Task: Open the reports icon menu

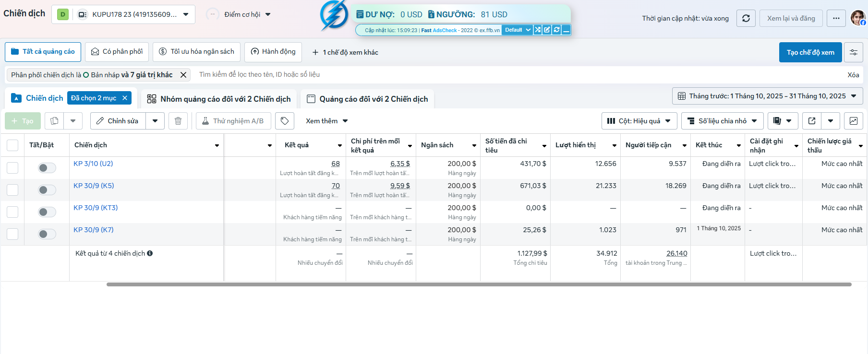Action: (x=783, y=121)
